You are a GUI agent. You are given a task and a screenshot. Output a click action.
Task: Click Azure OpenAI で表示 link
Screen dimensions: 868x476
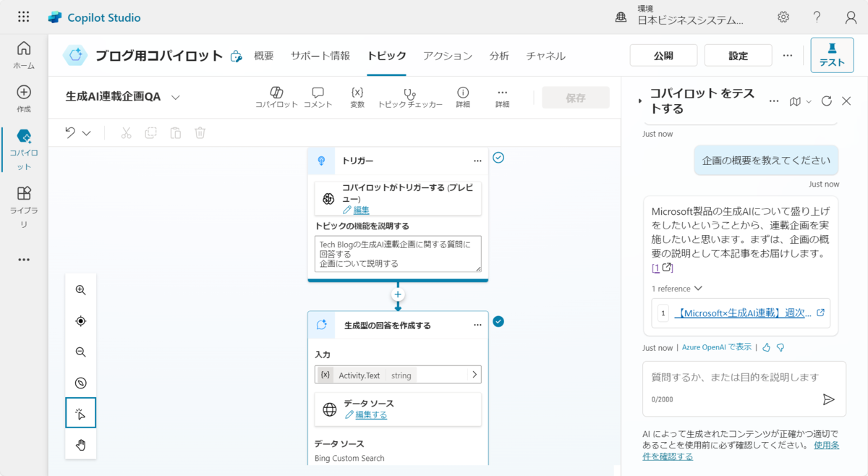(x=717, y=347)
